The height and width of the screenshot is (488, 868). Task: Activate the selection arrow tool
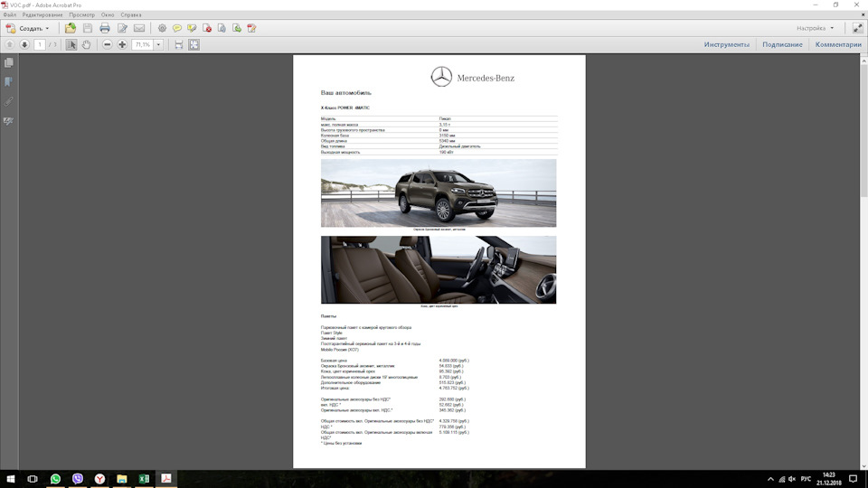pyautogui.click(x=71, y=44)
